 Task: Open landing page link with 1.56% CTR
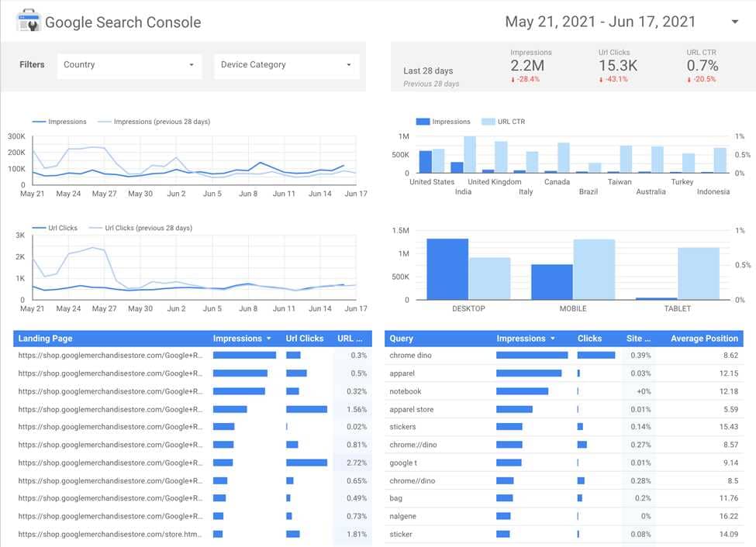[x=110, y=409]
